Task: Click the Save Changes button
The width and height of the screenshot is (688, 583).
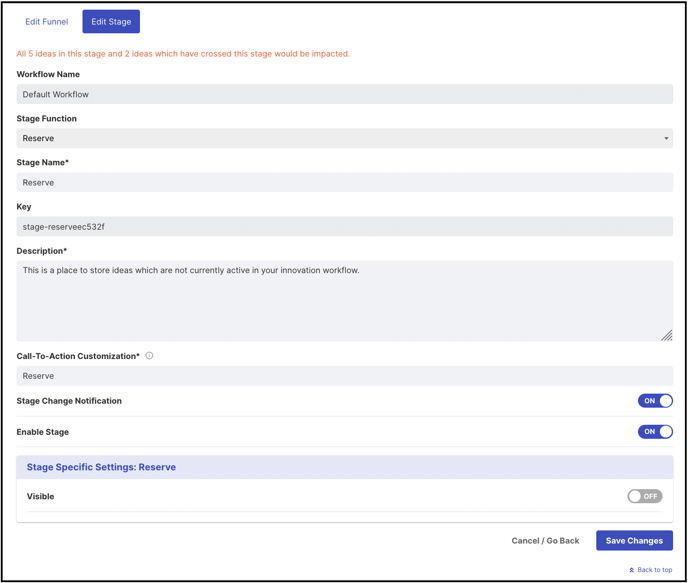Action: (634, 540)
